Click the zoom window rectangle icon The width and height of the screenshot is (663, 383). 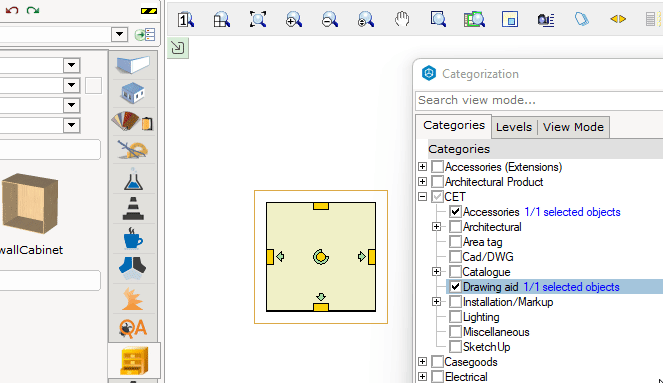tap(438, 19)
